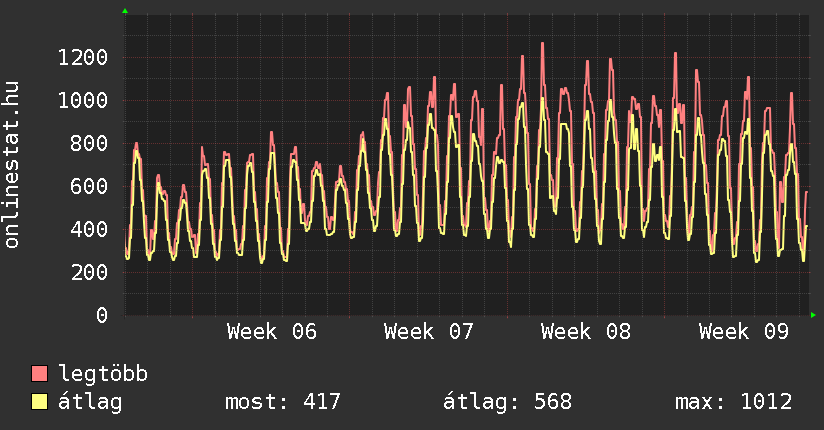Image resolution: width=824 pixels, height=430 pixels.
Task: Click the onlinestat.hu vertical axis title
Action: tap(13, 165)
